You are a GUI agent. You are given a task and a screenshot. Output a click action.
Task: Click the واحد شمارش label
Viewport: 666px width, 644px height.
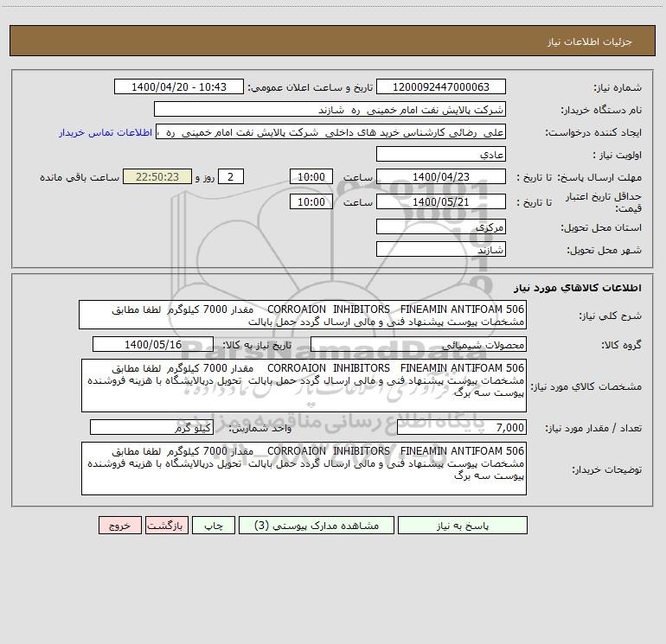pyautogui.click(x=260, y=428)
